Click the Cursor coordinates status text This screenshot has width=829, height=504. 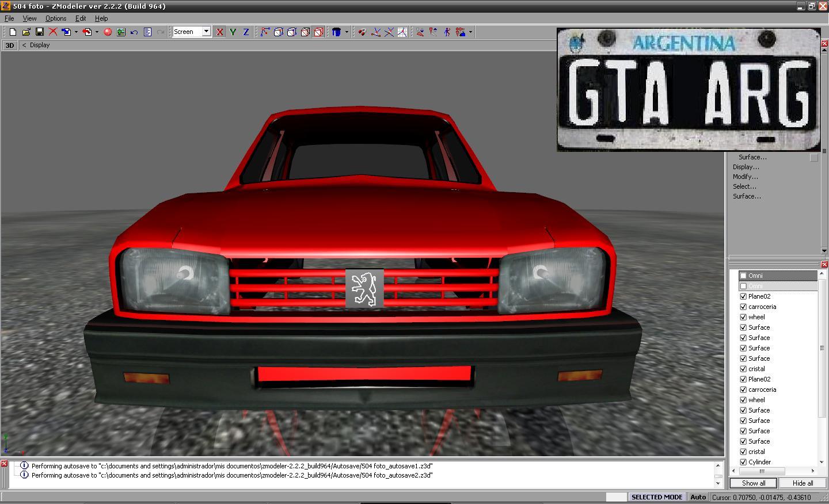[761, 498]
